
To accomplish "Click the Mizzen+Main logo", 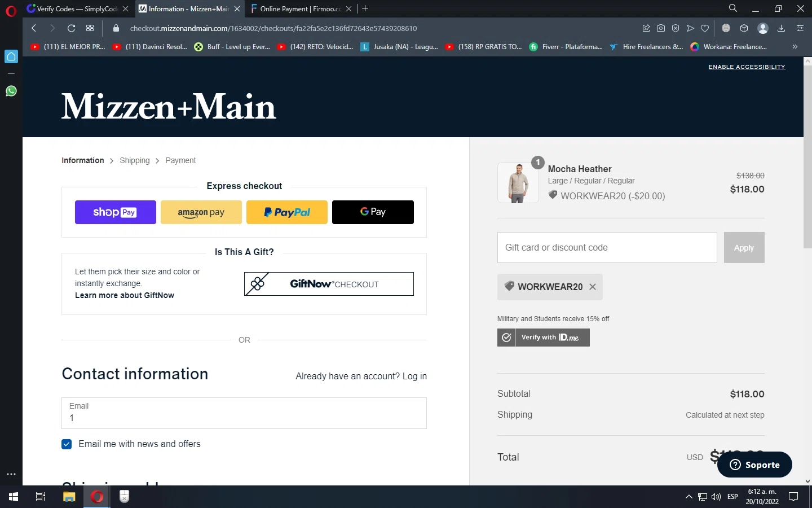I will (x=169, y=106).
